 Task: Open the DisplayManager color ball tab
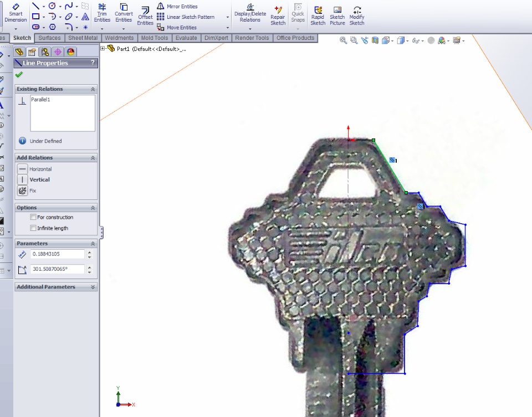(70, 52)
